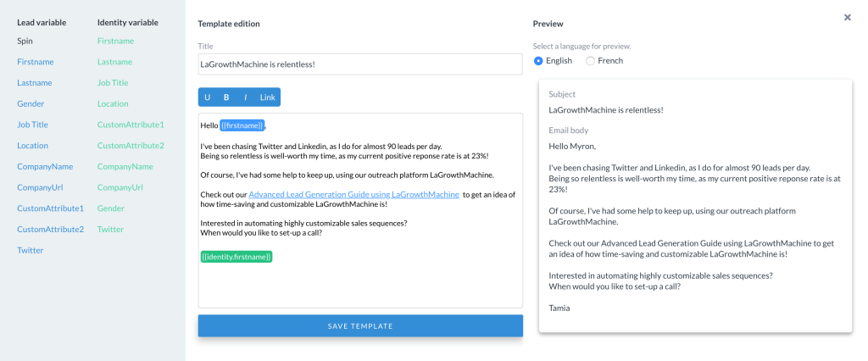Click the template Title input field
Viewport: 868px width, 361px height.
coord(360,64)
